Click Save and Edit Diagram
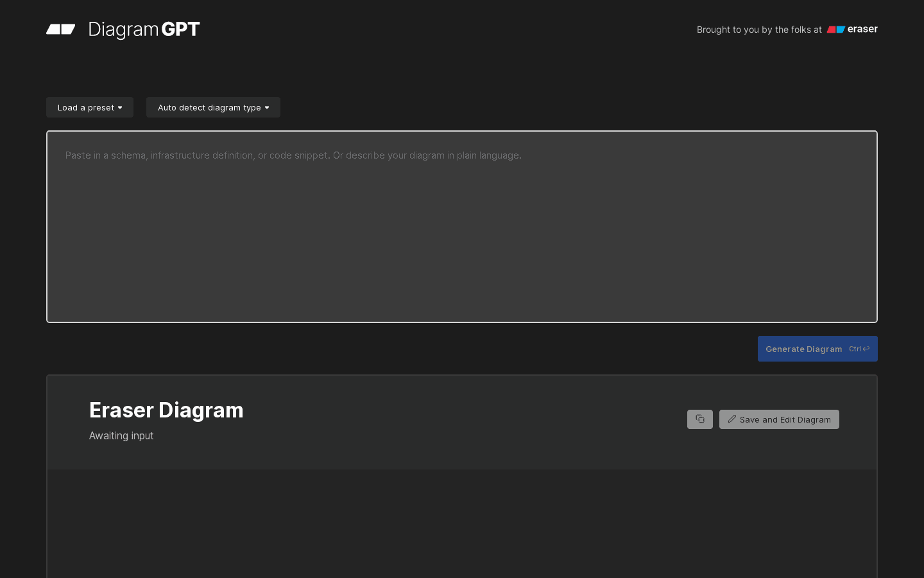Image resolution: width=924 pixels, height=578 pixels. tap(779, 419)
